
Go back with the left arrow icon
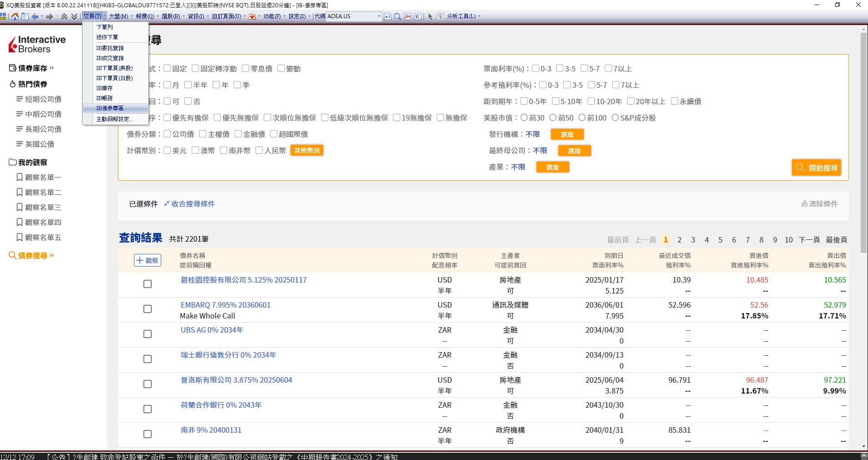(x=35, y=16)
